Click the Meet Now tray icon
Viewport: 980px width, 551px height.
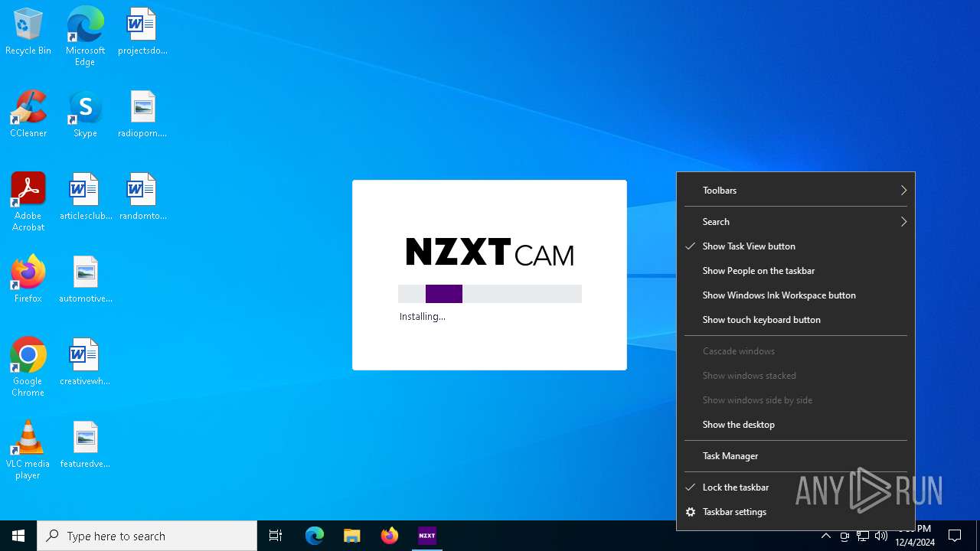click(x=844, y=536)
